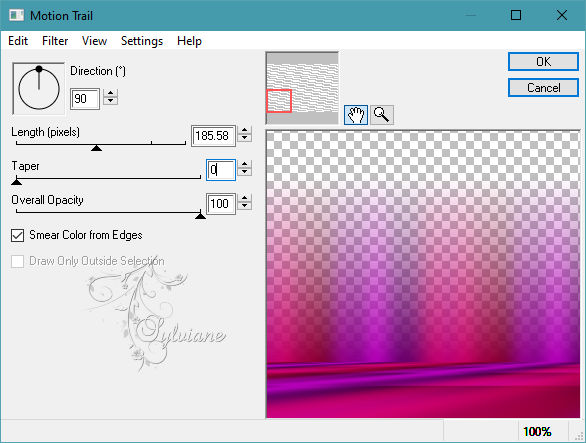This screenshot has height=443, width=586.
Task: Increase Overall Opacity with up arrow
Action: coord(244,199)
